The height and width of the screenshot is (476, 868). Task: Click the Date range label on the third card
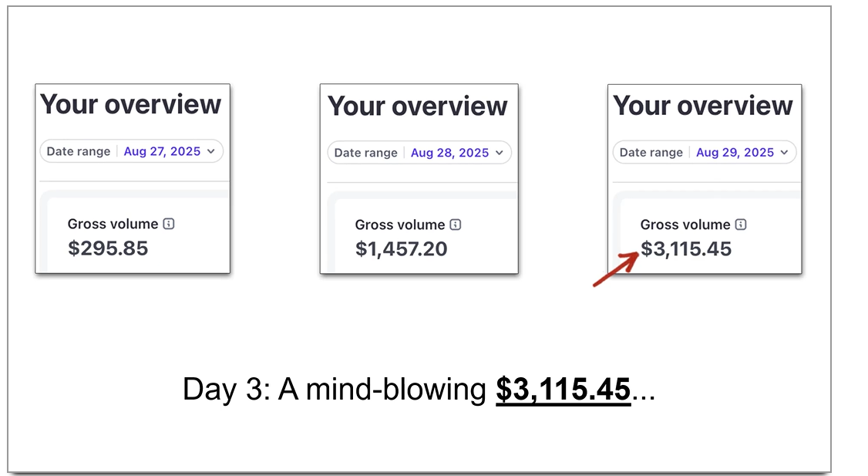(650, 152)
